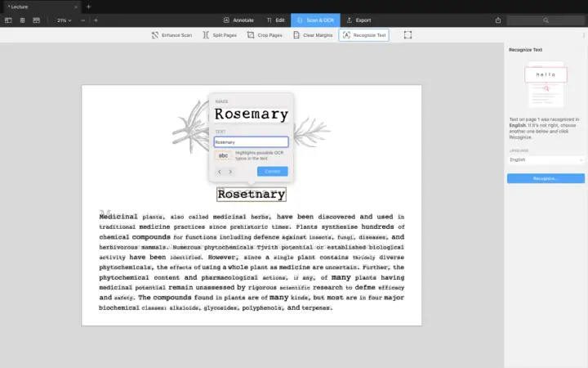Viewport: 588px width, 368px height.
Task: Switch to grid thumbnails view icon
Action: click(23, 20)
